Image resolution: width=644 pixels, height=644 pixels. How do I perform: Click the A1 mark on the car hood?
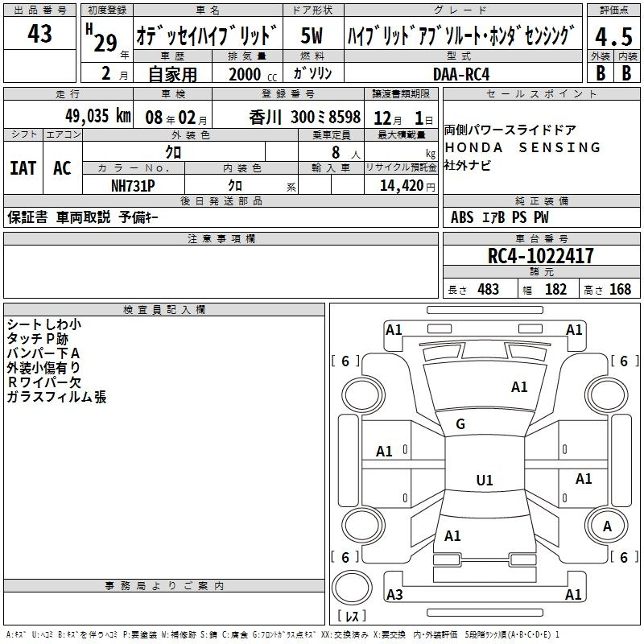[x=519, y=387]
